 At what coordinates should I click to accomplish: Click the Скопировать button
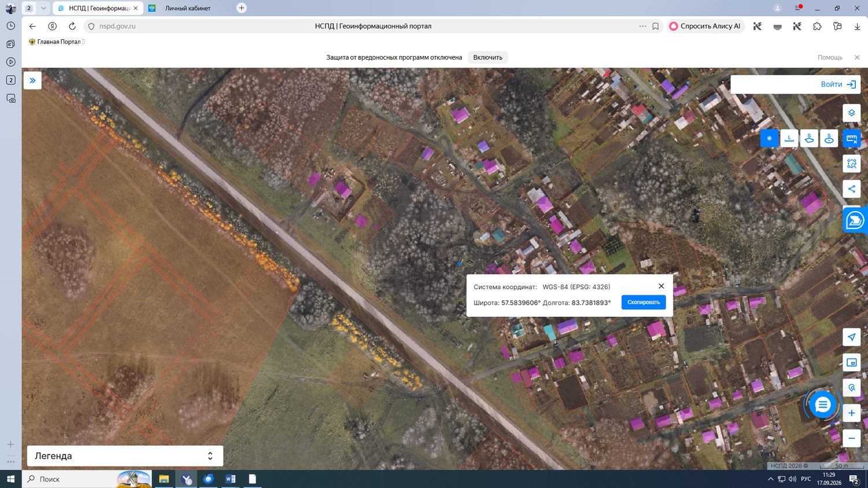(x=643, y=302)
